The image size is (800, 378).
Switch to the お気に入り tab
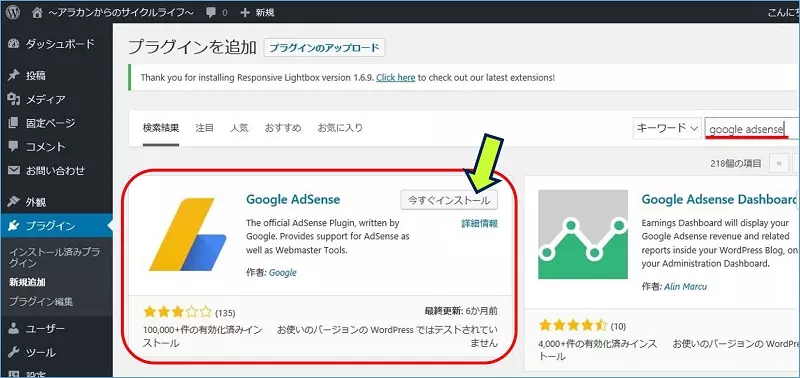(340, 128)
